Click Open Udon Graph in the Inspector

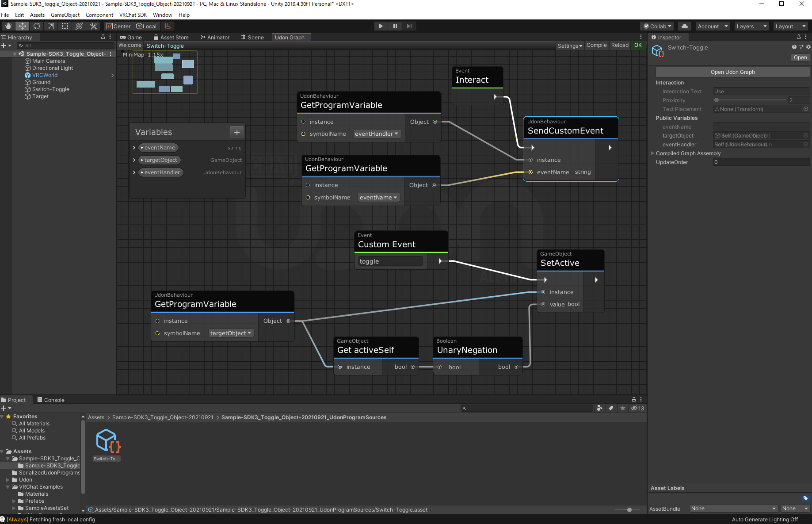tap(732, 72)
